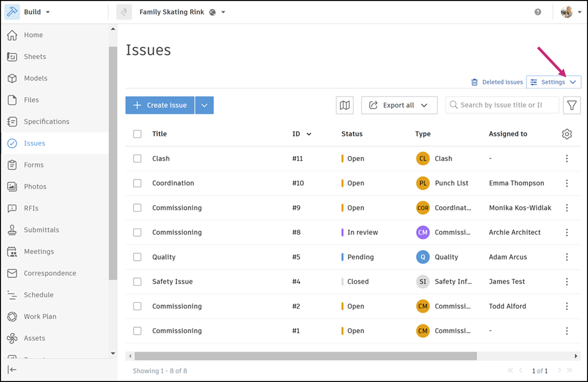Click the horizontal table scrollbar
The height and width of the screenshot is (382, 588).
coord(306,356)
